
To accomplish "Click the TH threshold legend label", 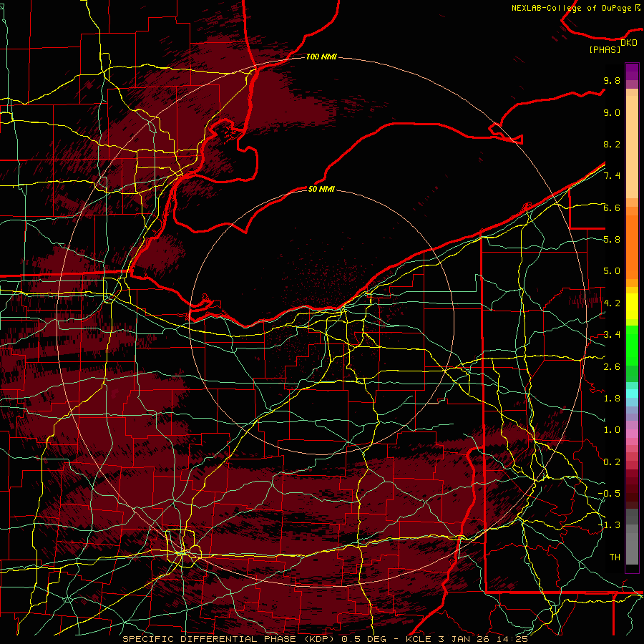I will point(615,557).
